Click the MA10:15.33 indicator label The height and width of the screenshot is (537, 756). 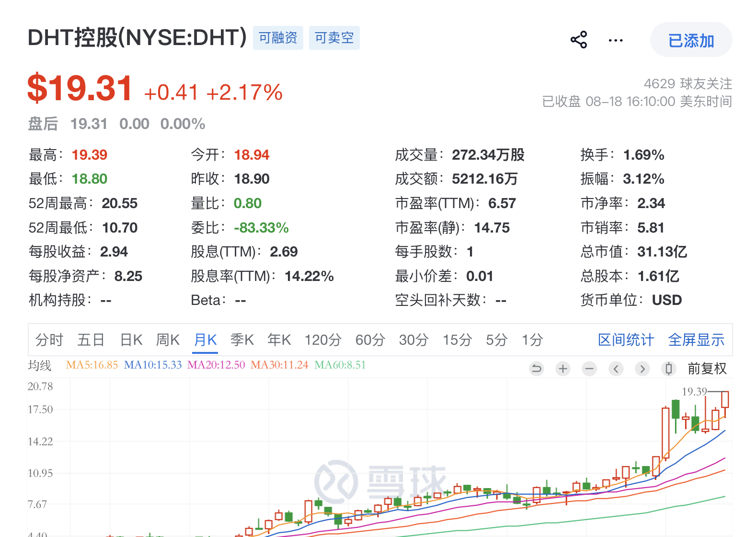[x=153, y=365]
